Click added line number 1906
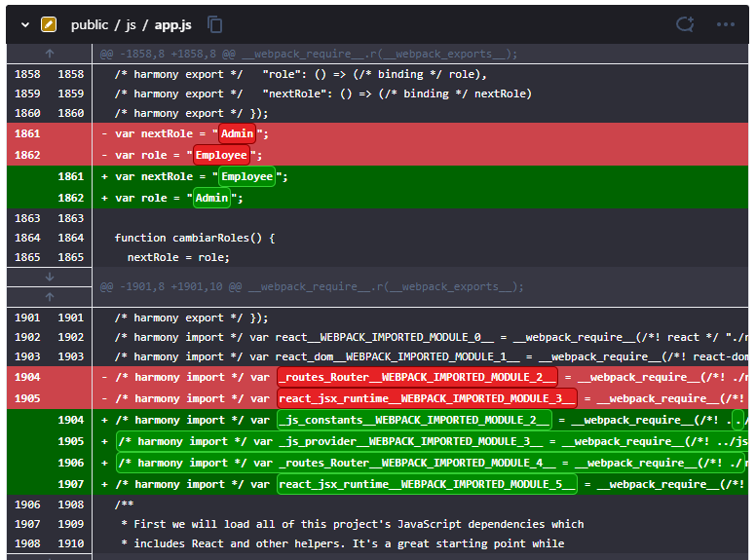Viewport: 756px width, 560px height. tap(70, 463)
